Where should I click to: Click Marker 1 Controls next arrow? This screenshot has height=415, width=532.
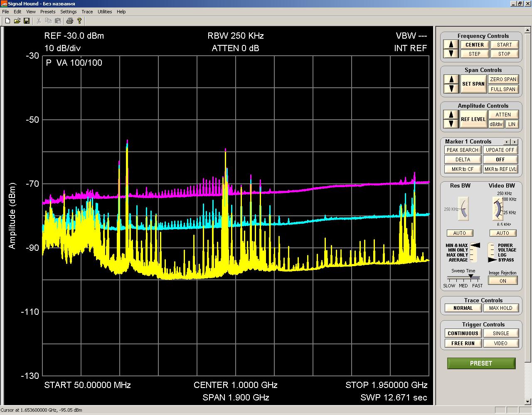tap(515, 142)
